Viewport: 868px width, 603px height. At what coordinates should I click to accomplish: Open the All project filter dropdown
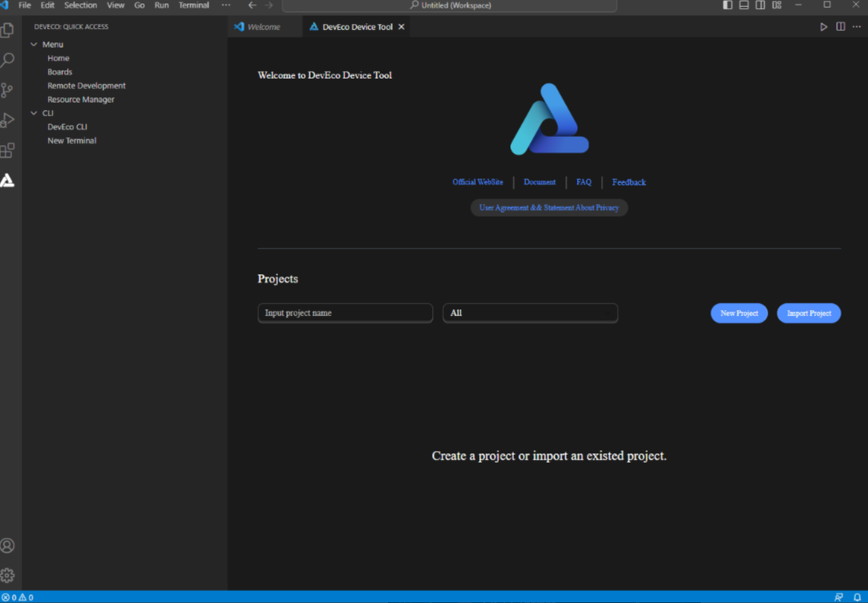point(530,312)
